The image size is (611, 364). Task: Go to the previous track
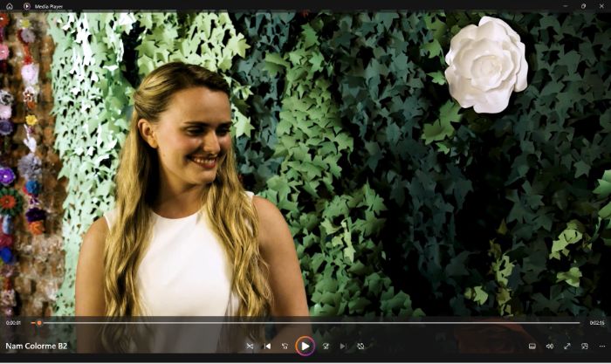tap(267, 346)
